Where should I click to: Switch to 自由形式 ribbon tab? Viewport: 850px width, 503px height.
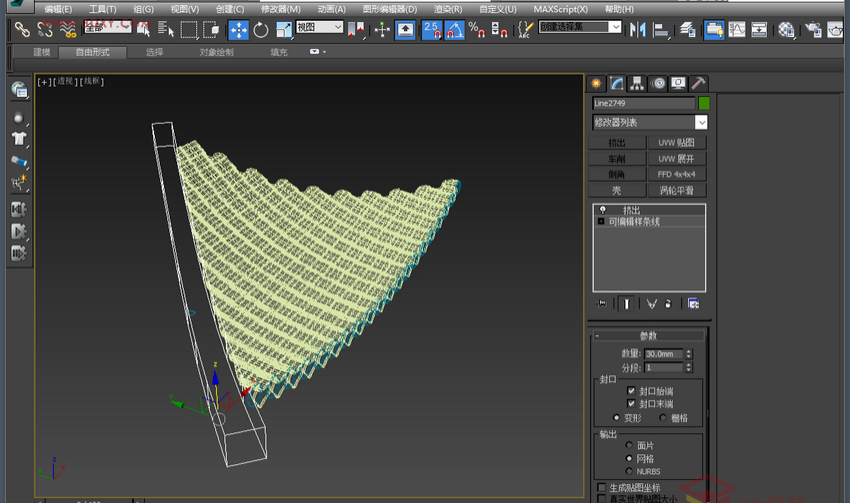click(x=93, y=52)
